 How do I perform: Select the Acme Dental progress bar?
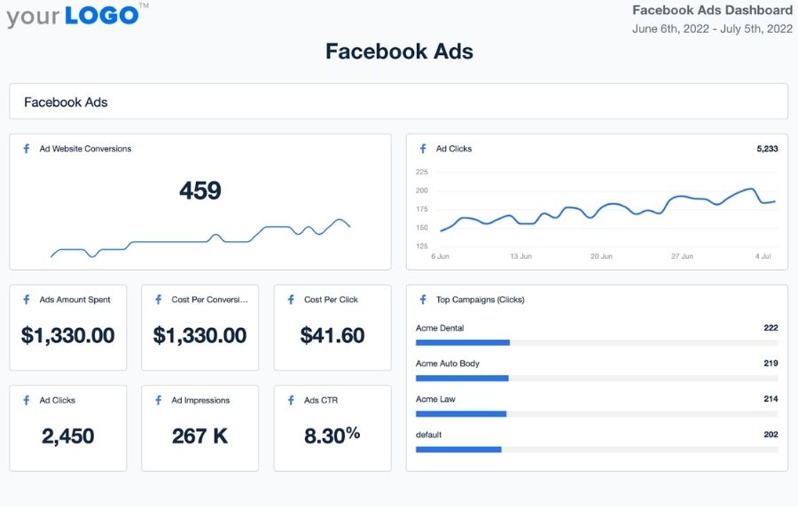[597, 342]
